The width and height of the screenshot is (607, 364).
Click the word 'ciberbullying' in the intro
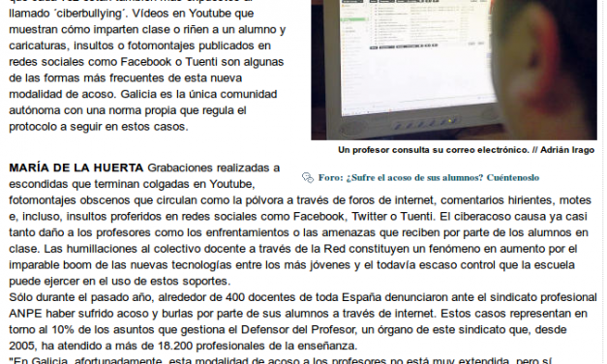coord(90,14)
